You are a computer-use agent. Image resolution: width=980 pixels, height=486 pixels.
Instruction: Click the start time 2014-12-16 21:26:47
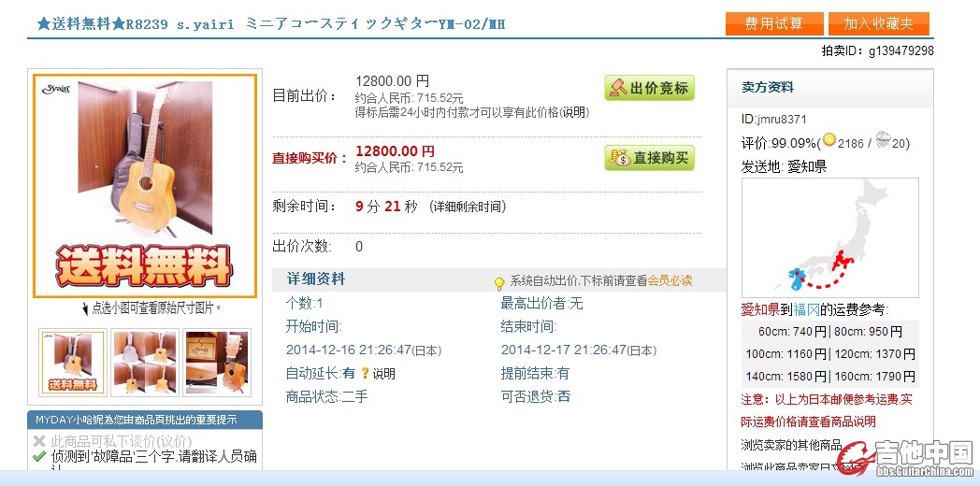pyautogui.click(x=349, y=350)
